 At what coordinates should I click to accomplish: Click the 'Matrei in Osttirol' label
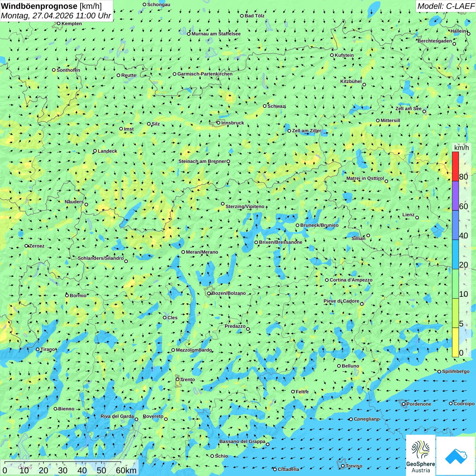tap(365, 178)
